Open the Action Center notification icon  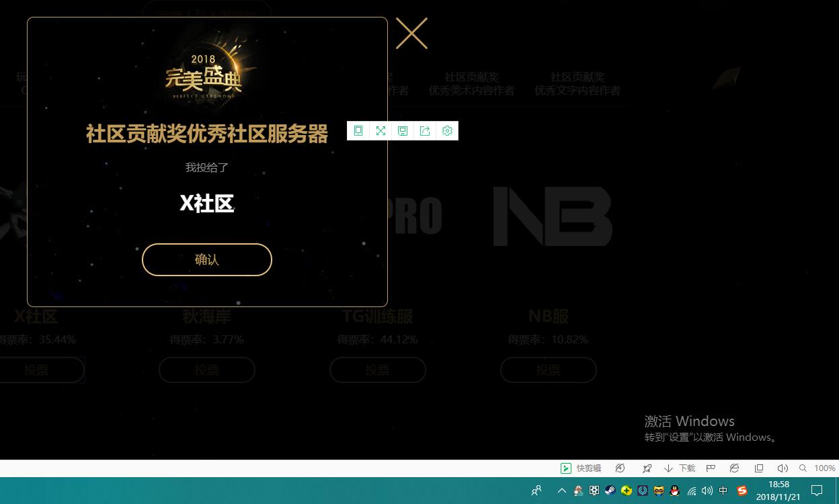pos(816,491)
